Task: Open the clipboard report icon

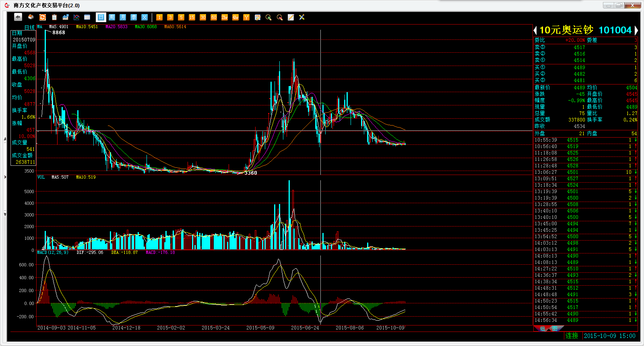Action: click(x=54, y=17)
